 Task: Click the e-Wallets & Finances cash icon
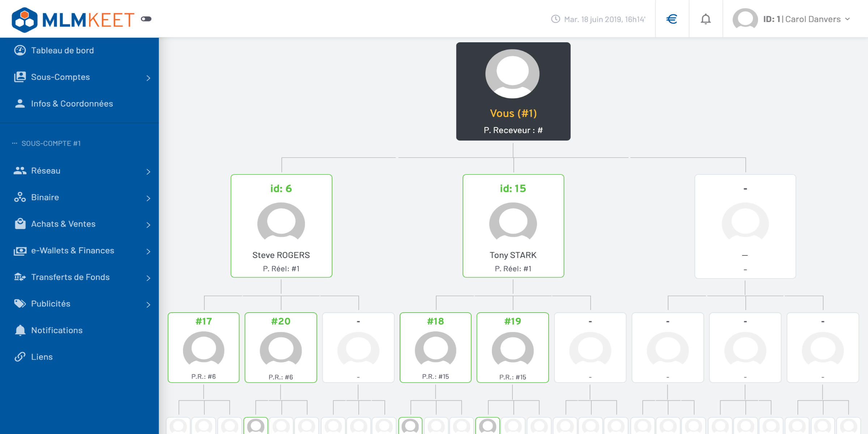[20, 250]
